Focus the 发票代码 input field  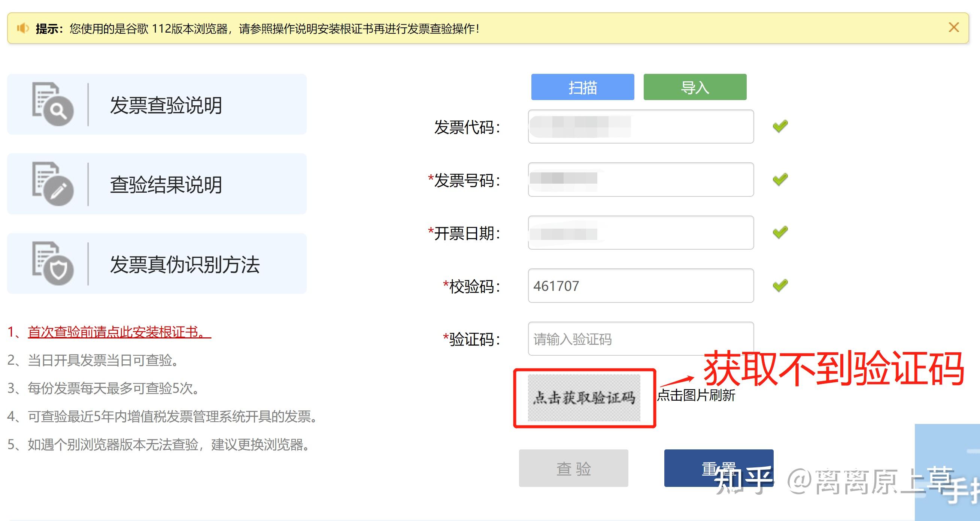(641, 126)
